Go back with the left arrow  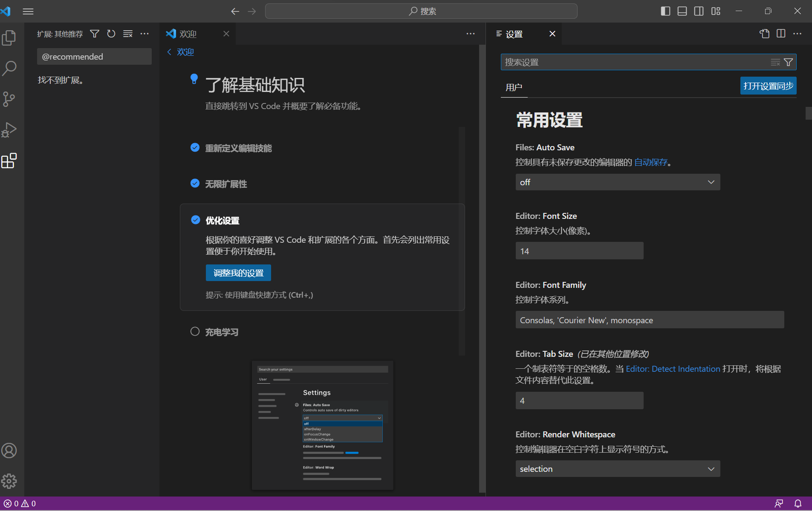pyautogui.click(x=235, y=11)
